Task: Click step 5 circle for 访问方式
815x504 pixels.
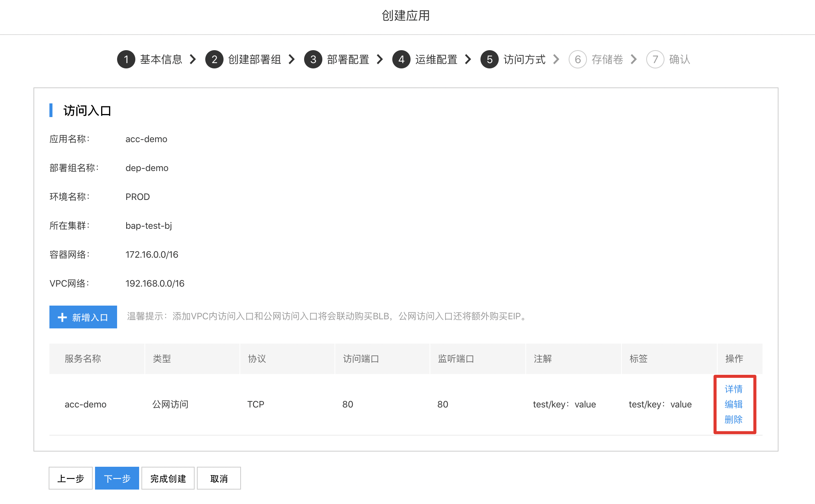Action: pos(490,59)
